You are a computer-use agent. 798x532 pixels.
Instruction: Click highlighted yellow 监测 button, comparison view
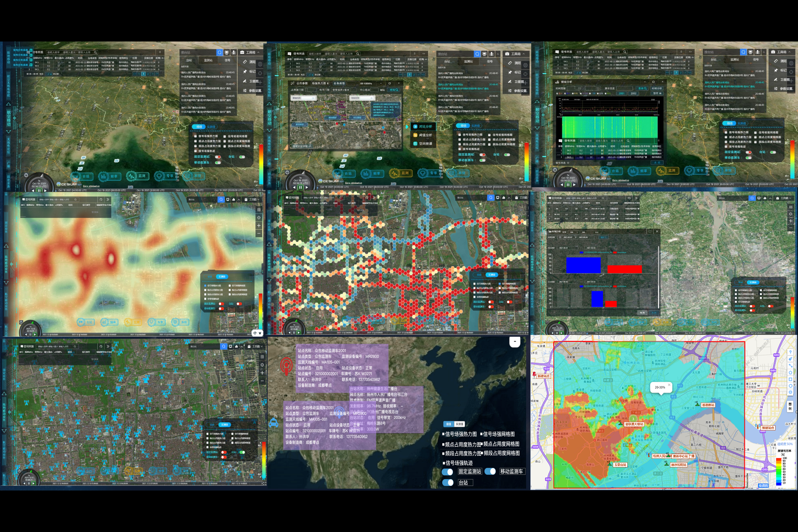click(401, 173)
